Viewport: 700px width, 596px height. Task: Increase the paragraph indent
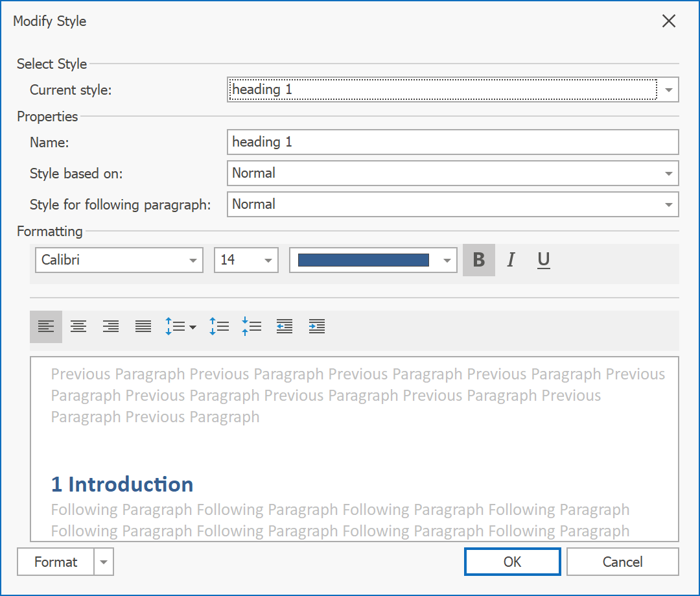tap(316, 326)
